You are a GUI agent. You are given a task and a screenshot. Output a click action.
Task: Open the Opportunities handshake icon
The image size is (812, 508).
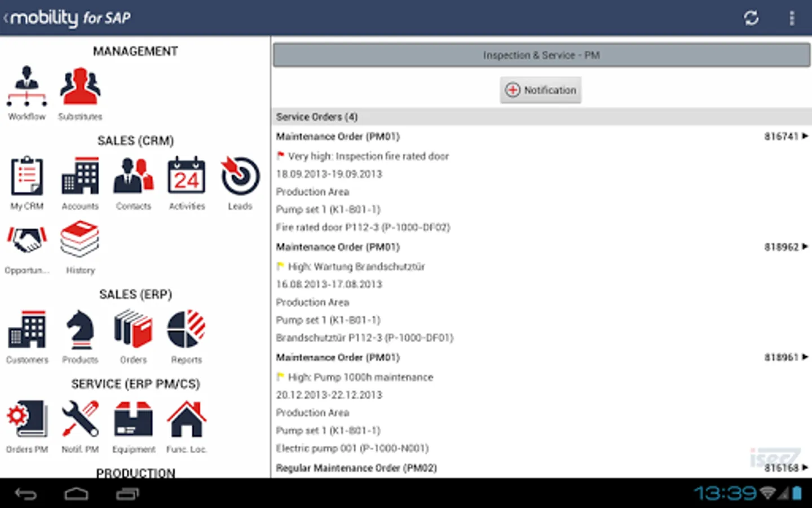[27, 239]
